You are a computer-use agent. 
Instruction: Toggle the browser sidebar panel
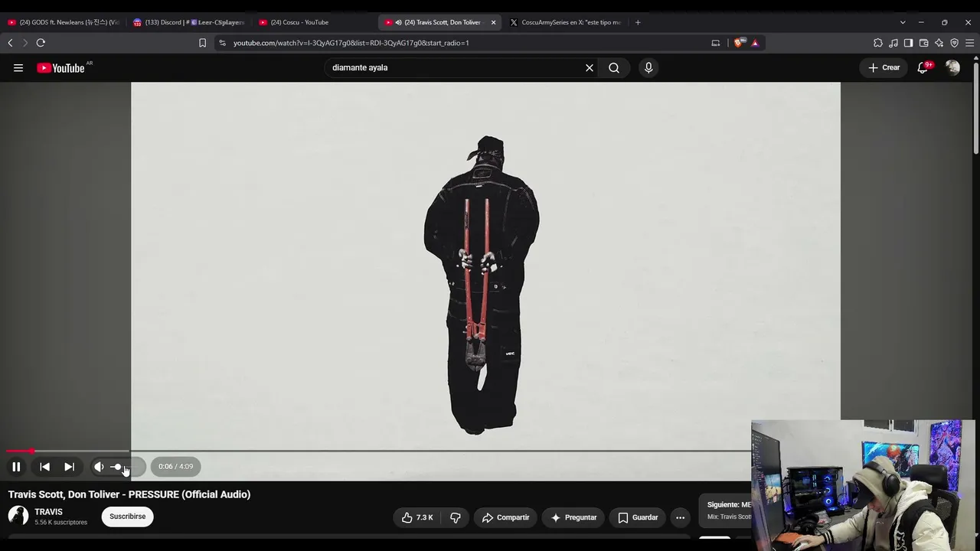click(909, 43)
